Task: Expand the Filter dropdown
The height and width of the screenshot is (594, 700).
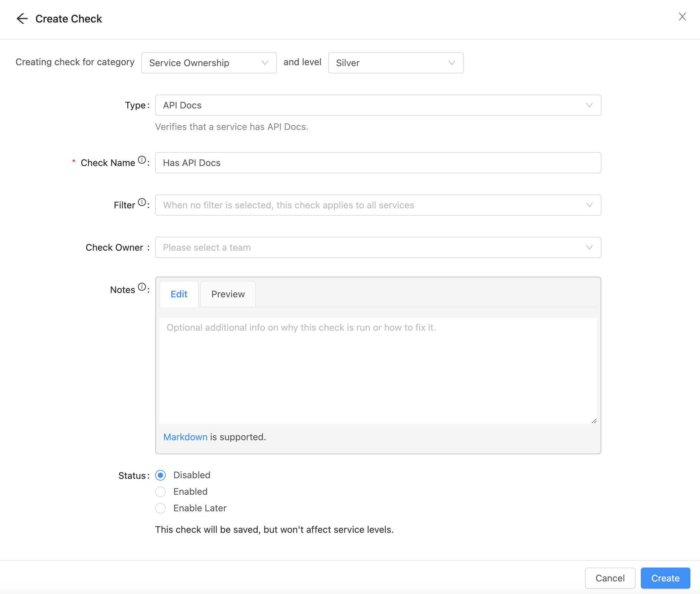Action: pos(378,205)
